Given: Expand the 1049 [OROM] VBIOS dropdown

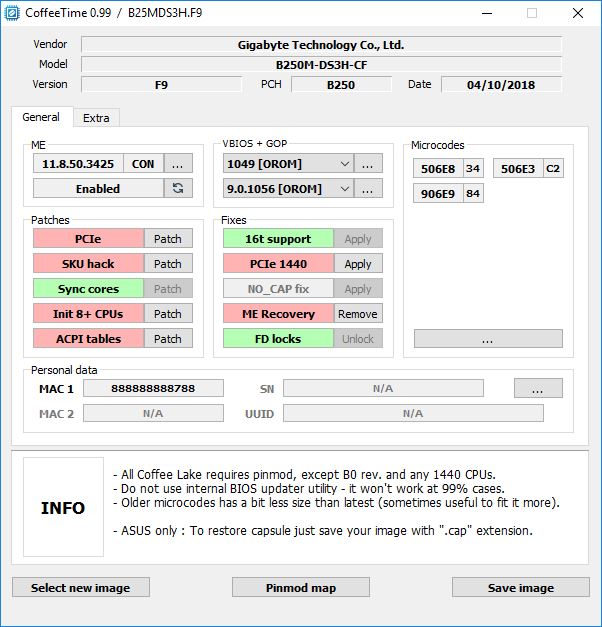Looking at the screenshot, I should [x=288, y=164].
